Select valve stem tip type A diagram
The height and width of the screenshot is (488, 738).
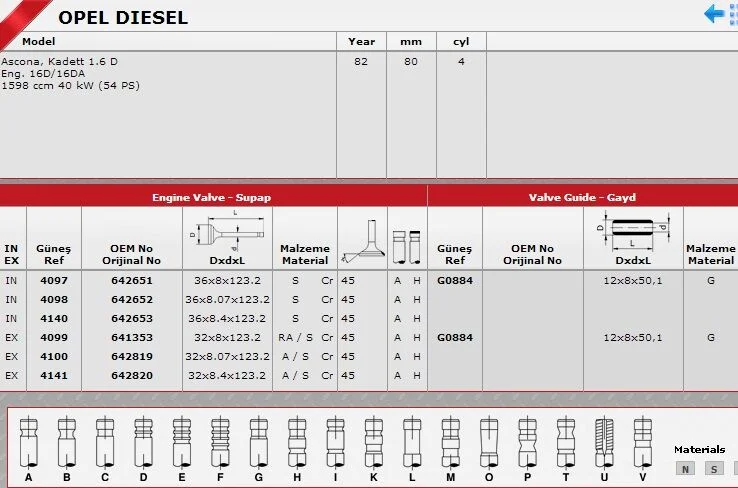(x=28, y=441)
